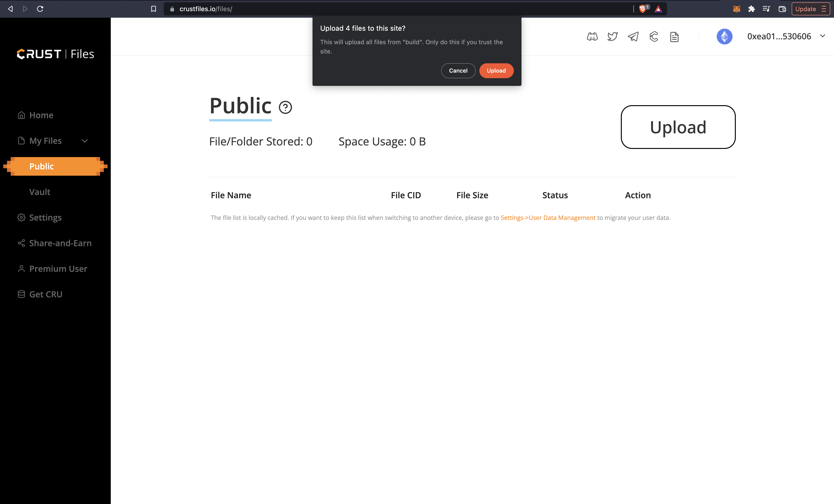Open the Discord link icon

click(x=592, y=37)
